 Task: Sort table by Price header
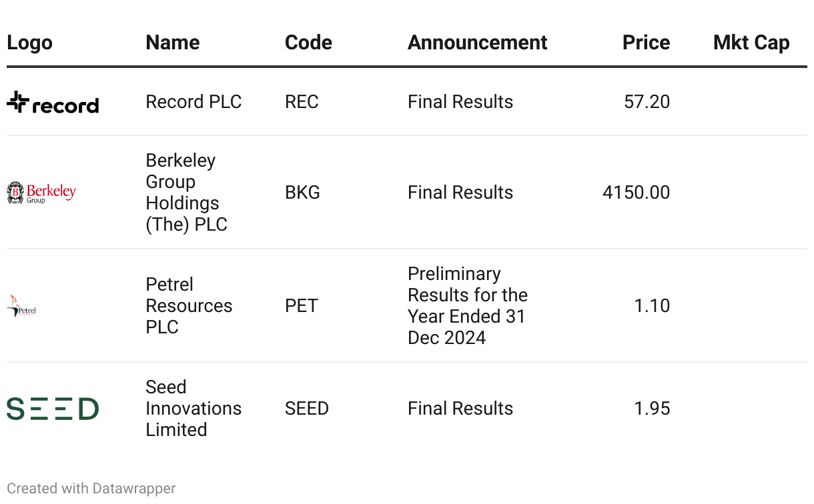click(x=646, y=43)
